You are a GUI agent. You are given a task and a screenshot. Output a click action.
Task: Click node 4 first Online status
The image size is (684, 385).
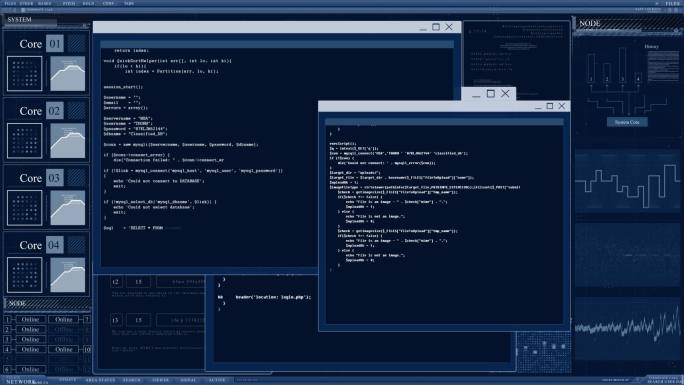click(31, 349)
